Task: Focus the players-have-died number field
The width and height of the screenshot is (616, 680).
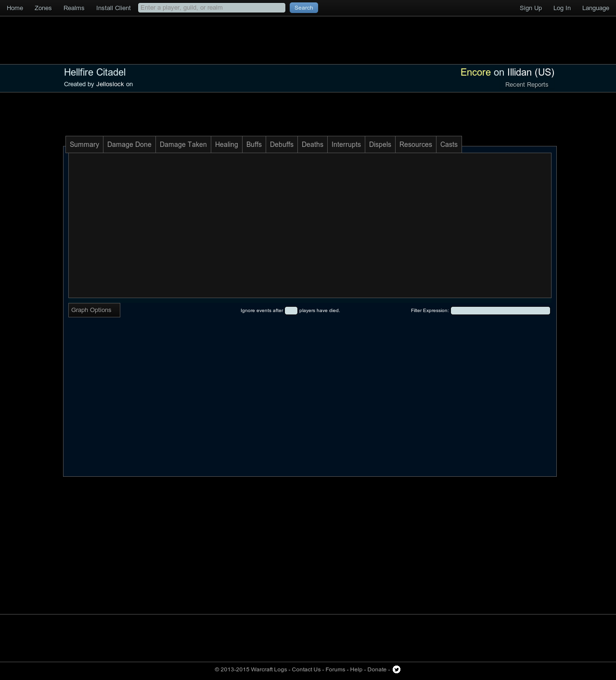Action: (x=291, y=311)
